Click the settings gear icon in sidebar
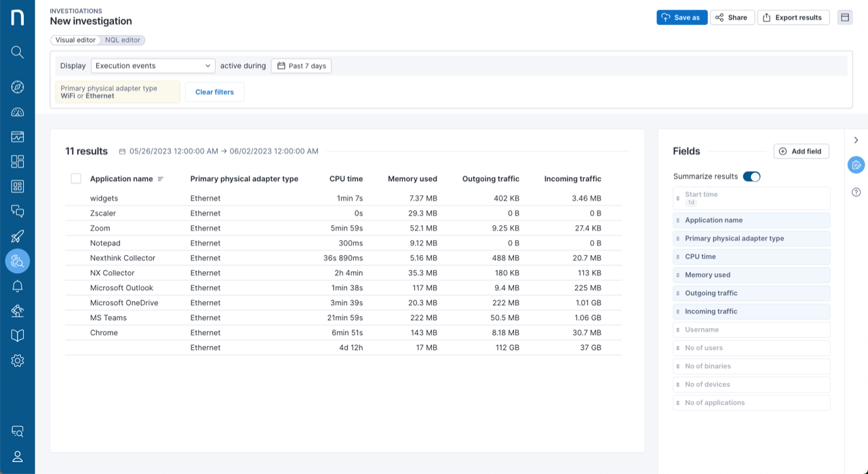 click(x=18, y=361)
